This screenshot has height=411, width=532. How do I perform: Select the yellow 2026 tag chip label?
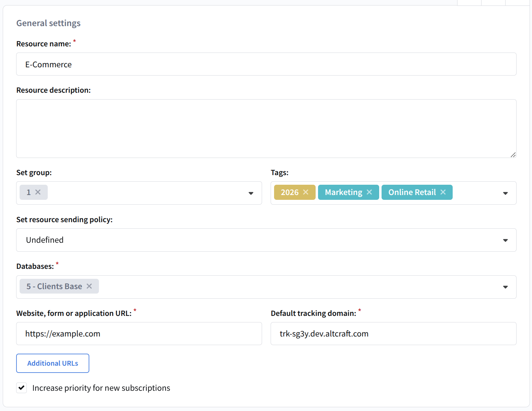coord(290,192)
